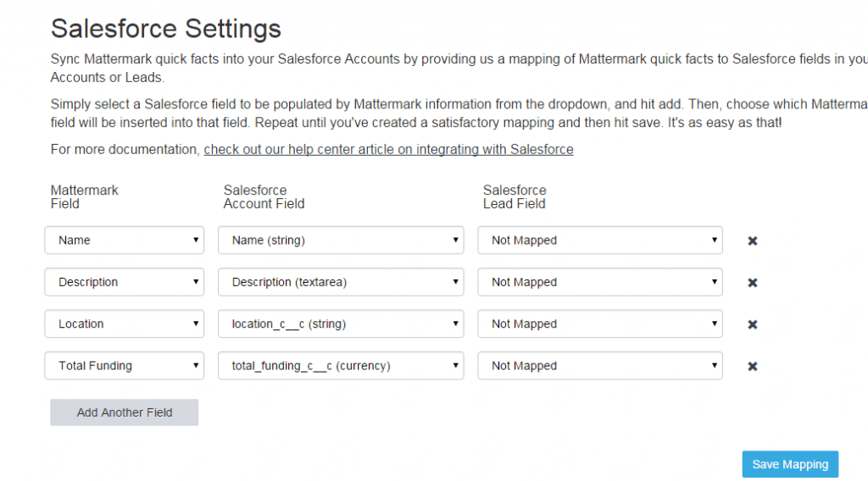This screenshot has width=868, height=481.
Task: Open the Description Mattermark field dropdown
Action: coord(125,282)
